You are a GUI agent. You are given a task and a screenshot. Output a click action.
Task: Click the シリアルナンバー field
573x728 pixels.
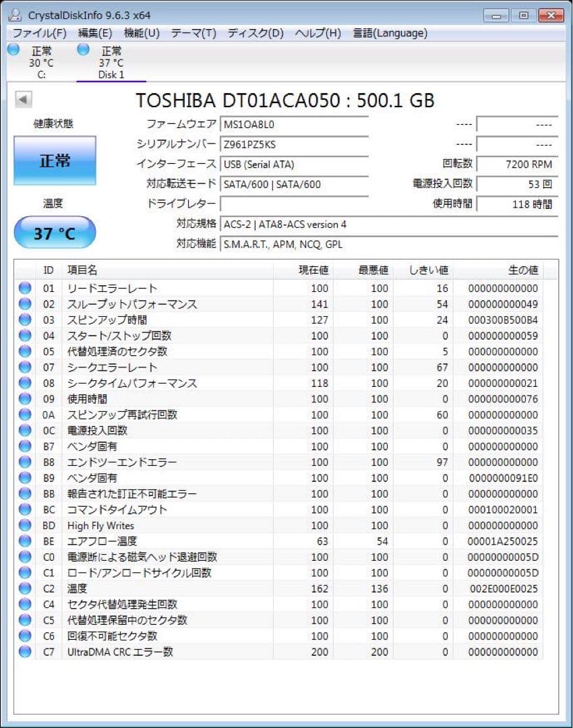(295, 144)
